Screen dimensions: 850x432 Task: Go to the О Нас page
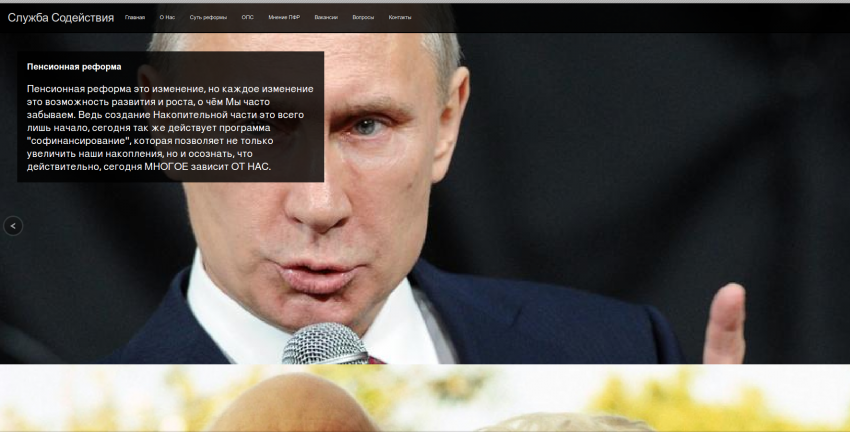click(x=167, y=18)
